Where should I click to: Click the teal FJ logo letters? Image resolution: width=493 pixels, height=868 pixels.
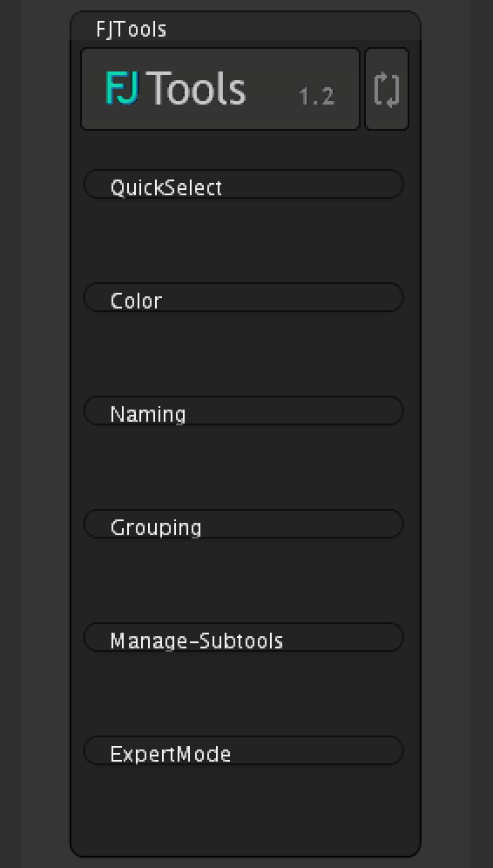point(122,88)
